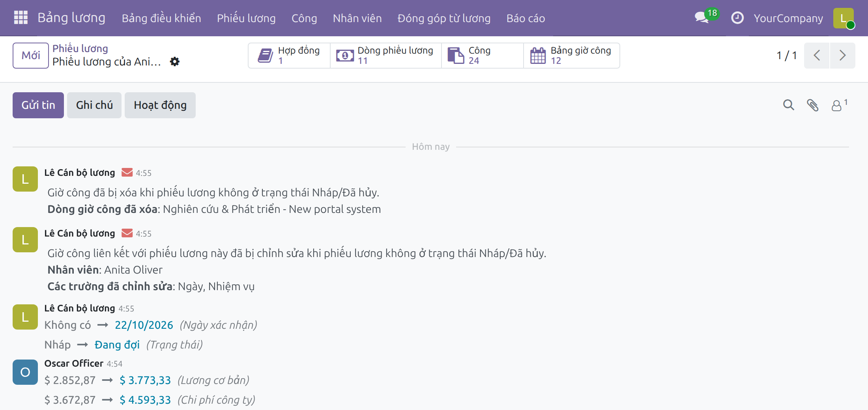Open the apps grid menu icon

(x=21, y=18)
